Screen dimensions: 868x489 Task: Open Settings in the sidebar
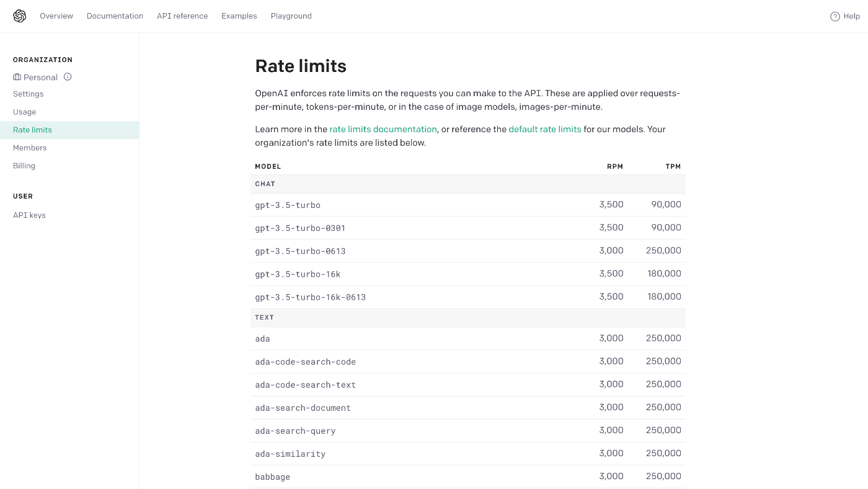29,94
